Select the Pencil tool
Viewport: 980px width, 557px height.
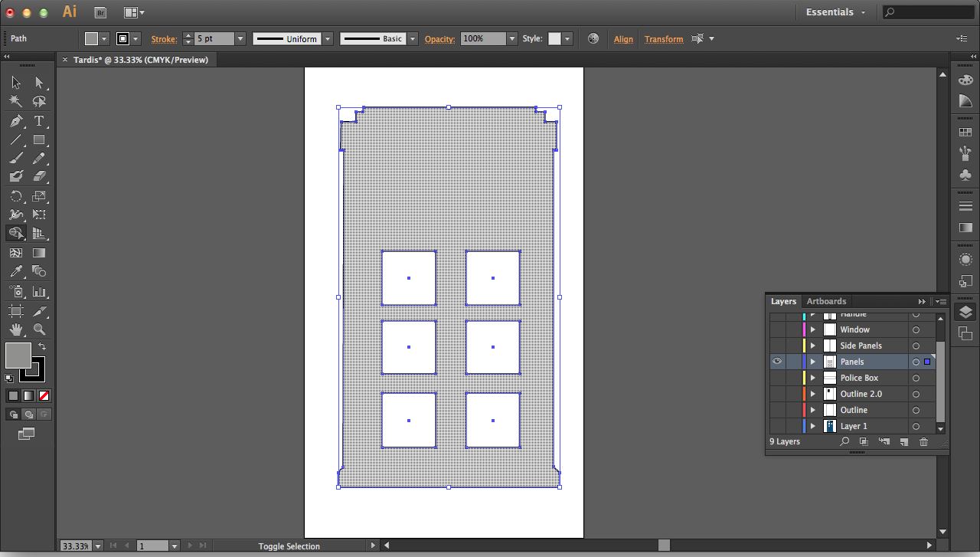[x=39, y=159]
